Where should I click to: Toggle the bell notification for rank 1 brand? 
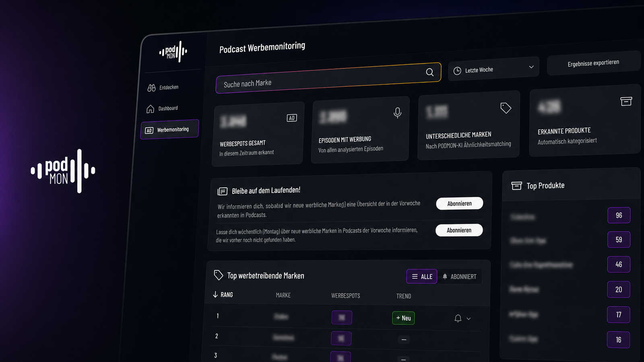pyautogui.click(x=458, y=319)
